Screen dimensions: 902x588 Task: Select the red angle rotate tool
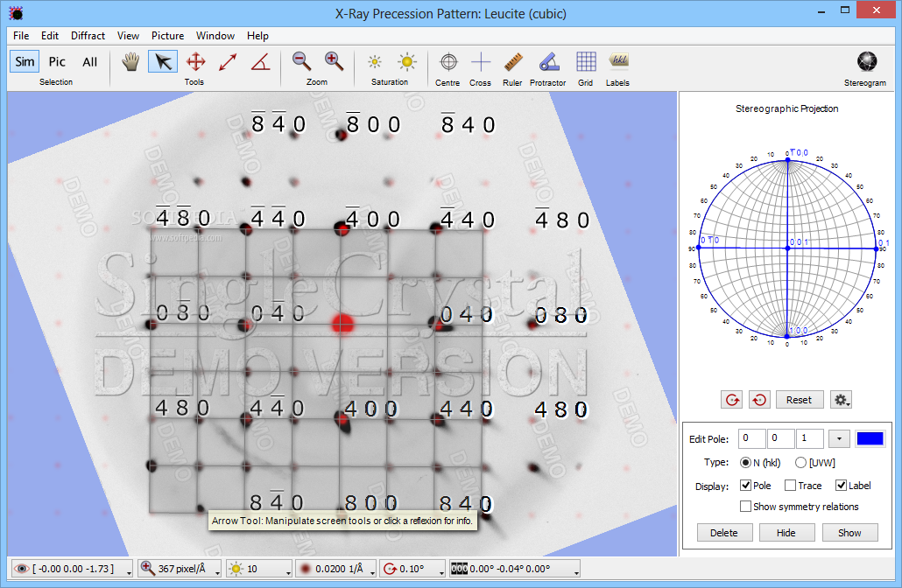(261, 61)
